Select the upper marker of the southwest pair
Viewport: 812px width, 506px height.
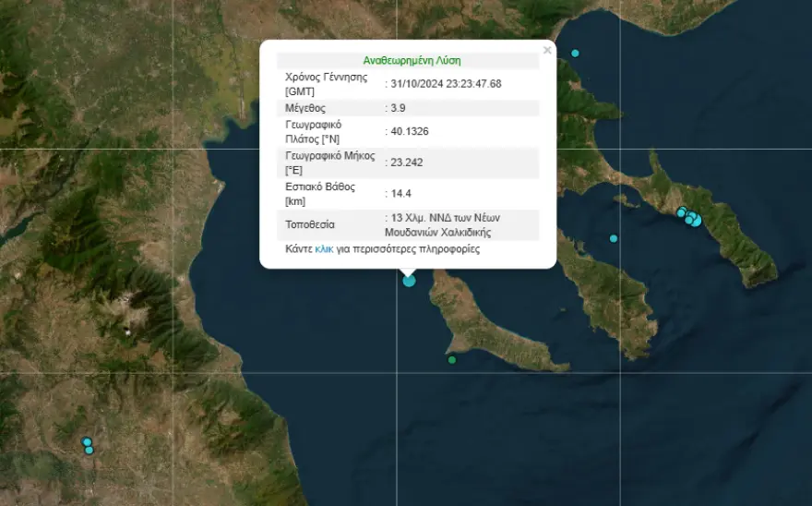point(86,441)
